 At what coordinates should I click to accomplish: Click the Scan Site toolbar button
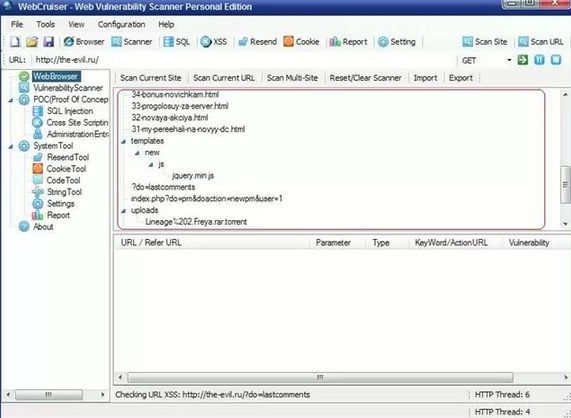click(485, 42)
